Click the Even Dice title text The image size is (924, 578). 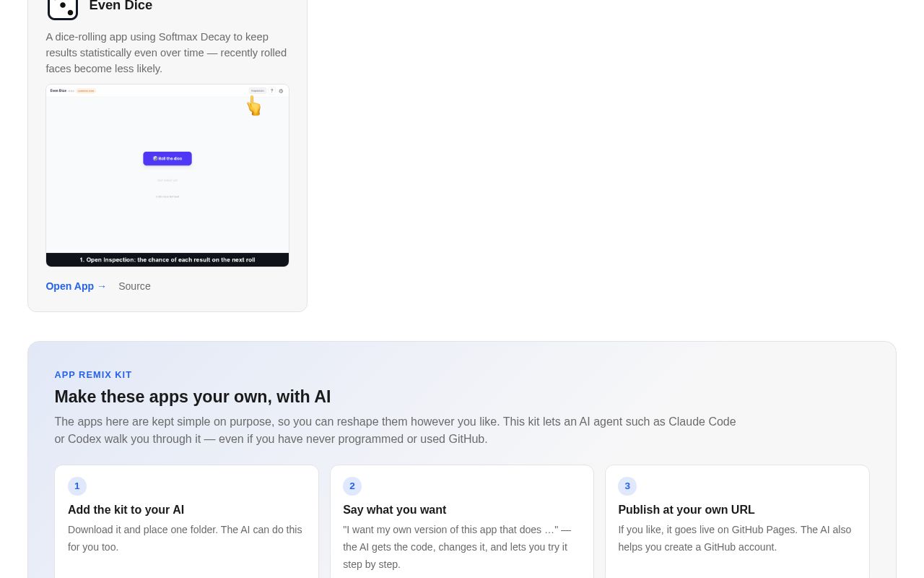(x=121, y=7)
